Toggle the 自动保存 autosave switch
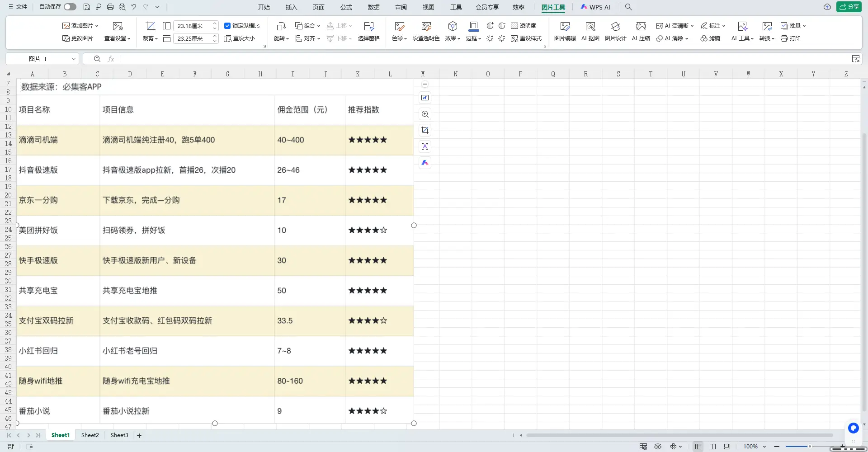 [70, 7]
